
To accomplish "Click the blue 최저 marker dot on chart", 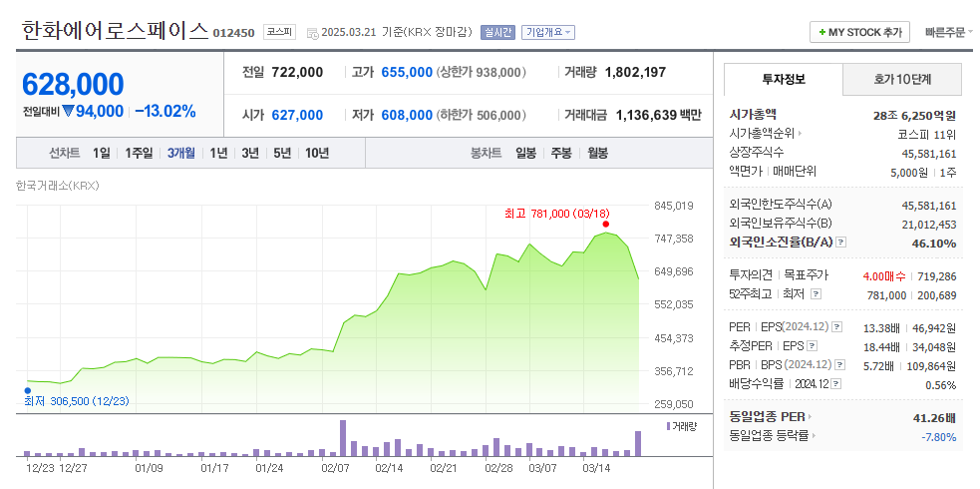I will point(28,391).
